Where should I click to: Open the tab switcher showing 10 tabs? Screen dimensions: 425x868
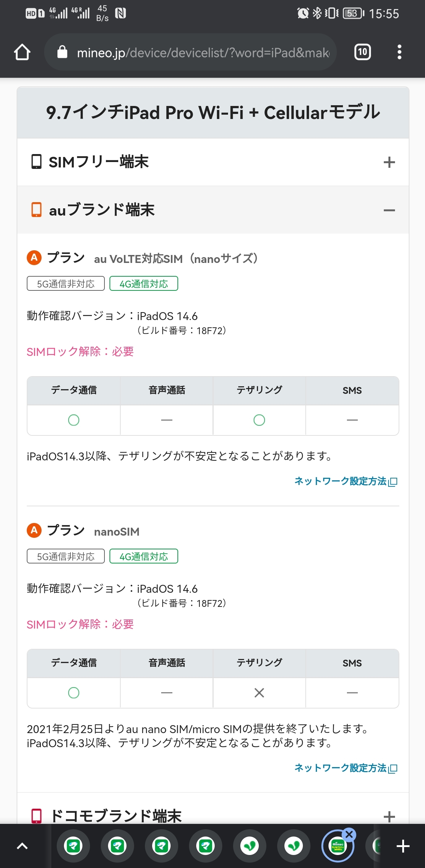click(362, 52)
